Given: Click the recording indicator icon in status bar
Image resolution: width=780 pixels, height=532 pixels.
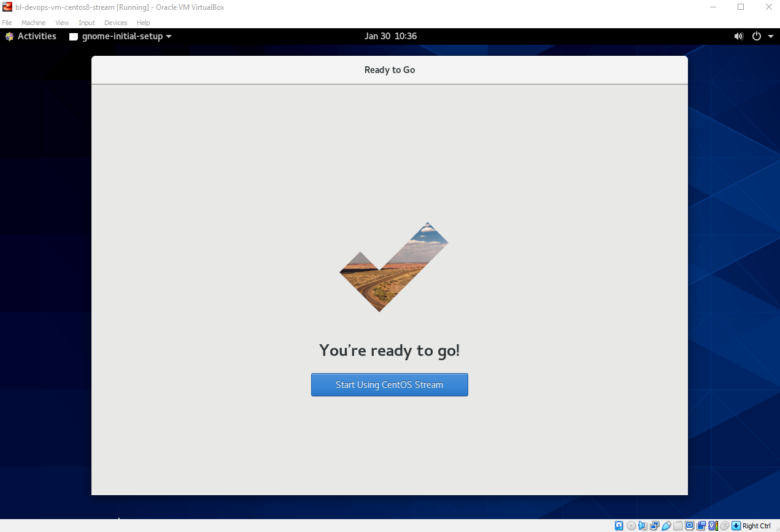Looking at the screenshot, I should 701,526.
